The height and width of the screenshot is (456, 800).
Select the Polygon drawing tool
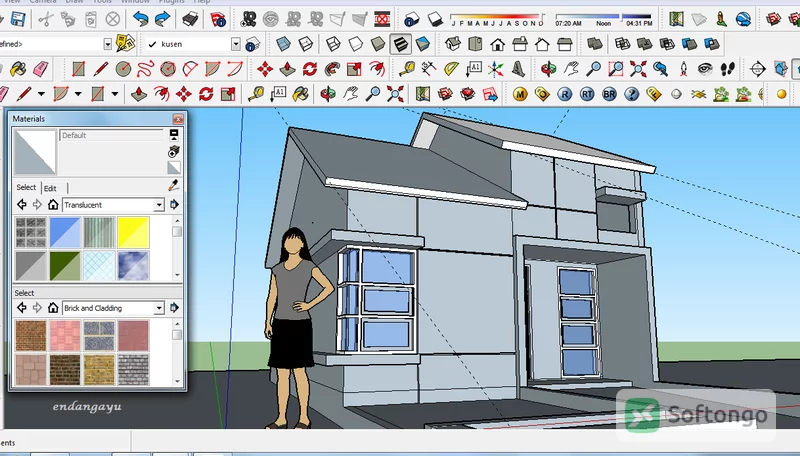tap(168, 68)
